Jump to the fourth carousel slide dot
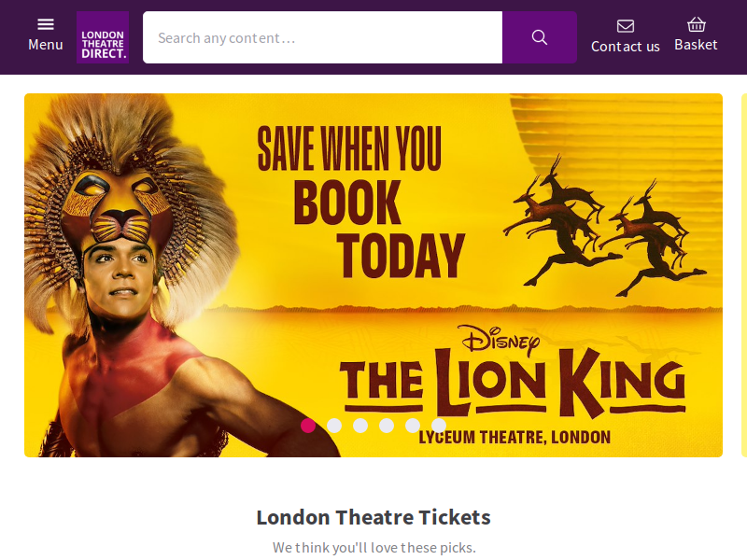This screenshot has height=560, width=747. pos(387,426)
